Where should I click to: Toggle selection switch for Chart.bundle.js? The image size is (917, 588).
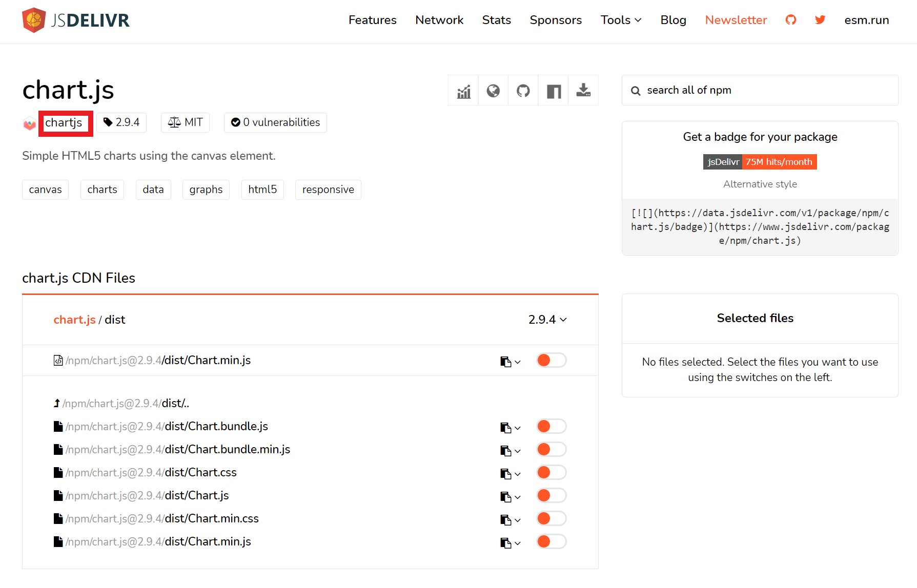click(x=552, y=426)
